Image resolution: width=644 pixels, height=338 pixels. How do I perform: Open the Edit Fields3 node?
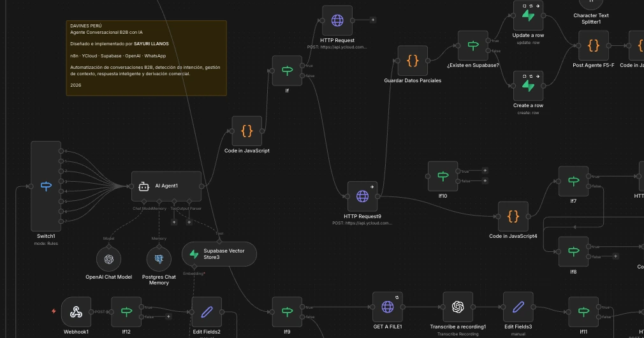coord(518,307)
